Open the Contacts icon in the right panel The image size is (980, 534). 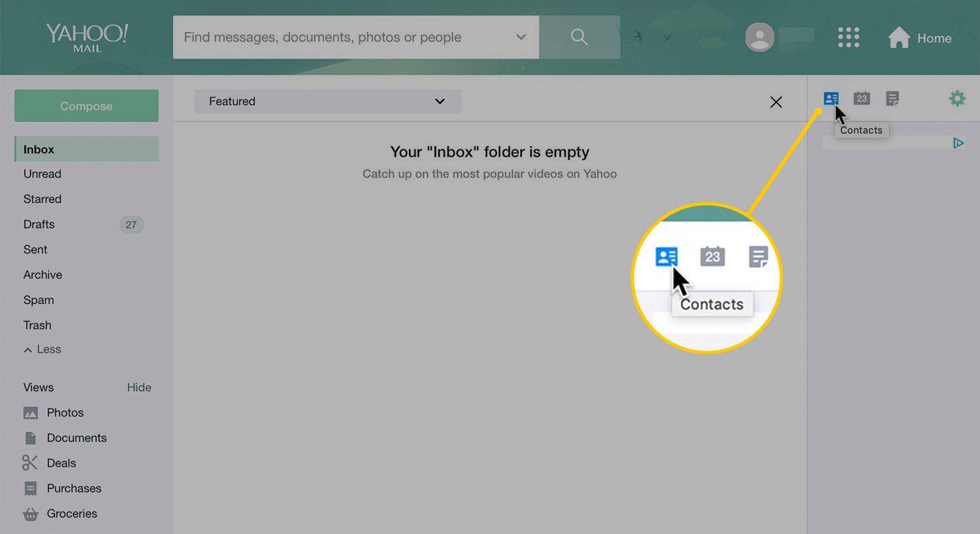tap(831, 99)
